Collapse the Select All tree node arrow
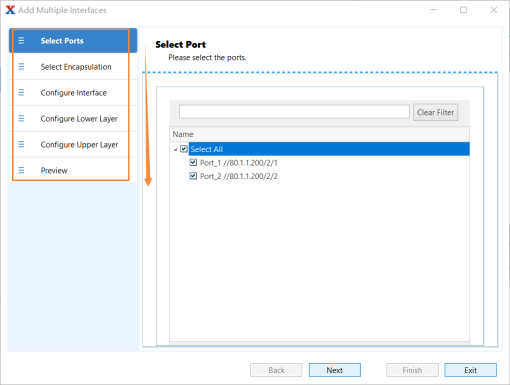The width and height of the screenshot is (510, 385). 175,150
